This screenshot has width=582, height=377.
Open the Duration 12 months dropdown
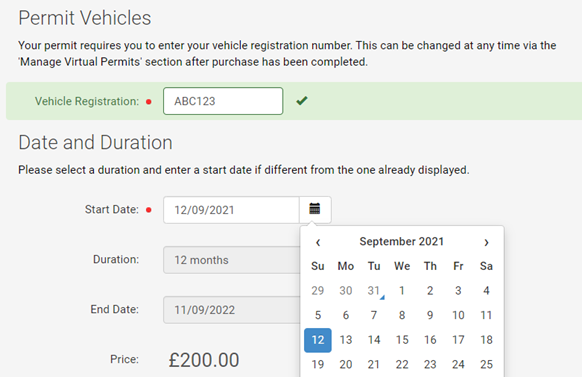click(232, 260)
